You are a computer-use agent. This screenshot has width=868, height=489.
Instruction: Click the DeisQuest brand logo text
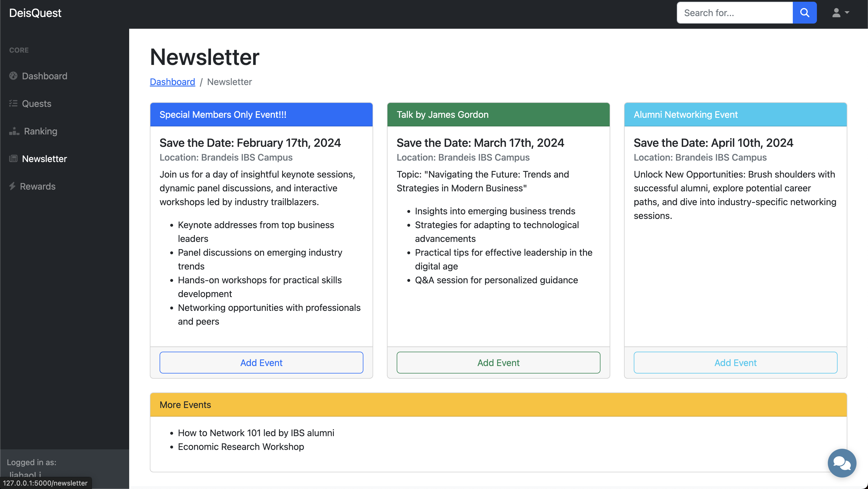(x=35, y=13)
